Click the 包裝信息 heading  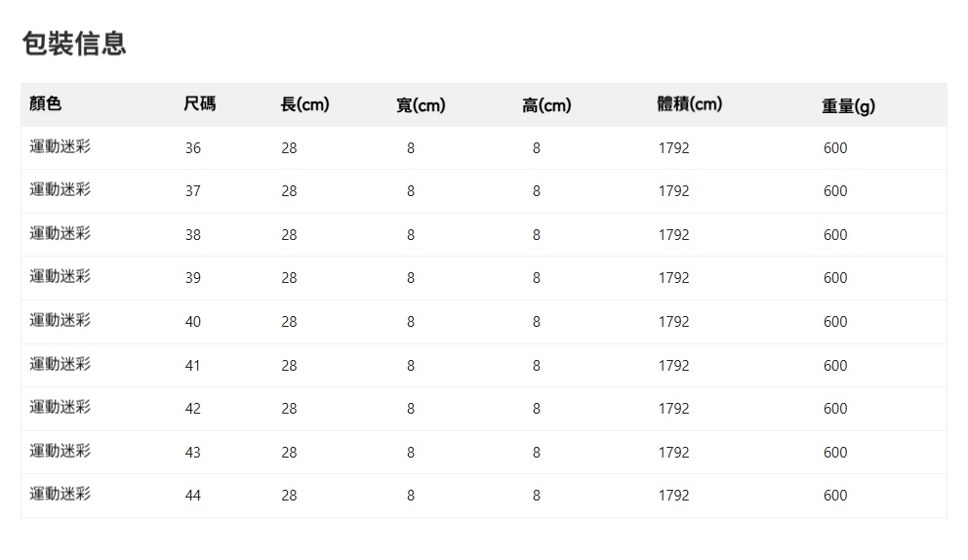74,44
